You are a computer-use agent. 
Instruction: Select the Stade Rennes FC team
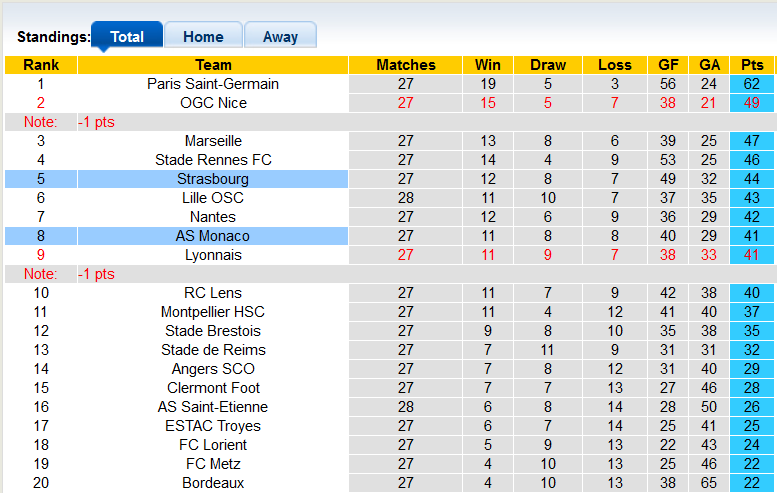point(213,160)
